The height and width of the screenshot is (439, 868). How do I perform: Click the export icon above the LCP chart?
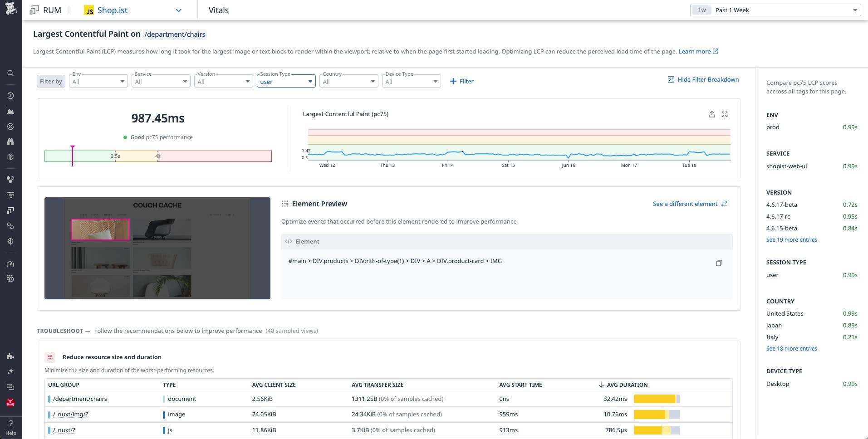coord(712,114)
